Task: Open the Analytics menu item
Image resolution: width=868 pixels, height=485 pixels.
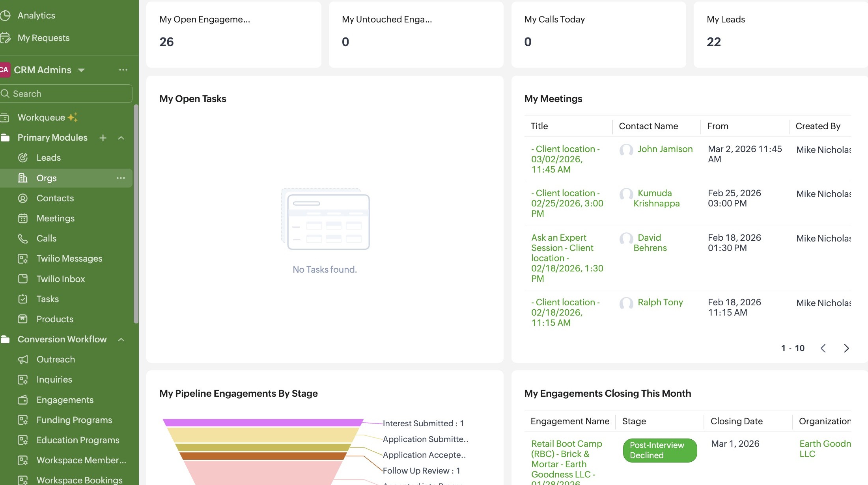Action: [x=36, y=15]
